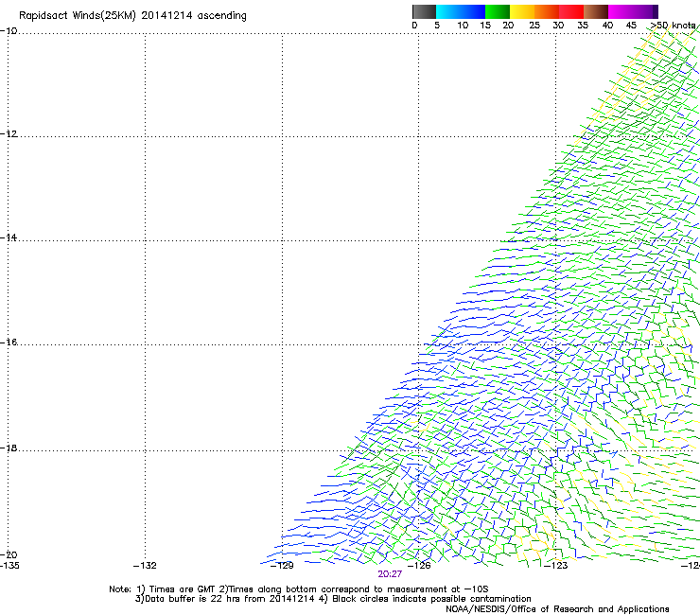Image resolution: width=700 pixels, height=615 pixels.
Task: Click the plot title 'Rapidscat Winds(25KM) 20141214 ascending'
Action: 132,16
